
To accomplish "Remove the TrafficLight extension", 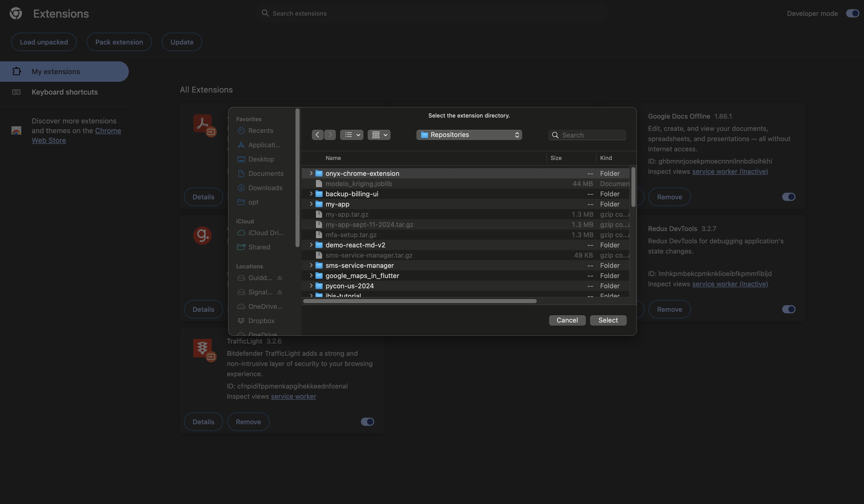I will coord(248,422).
